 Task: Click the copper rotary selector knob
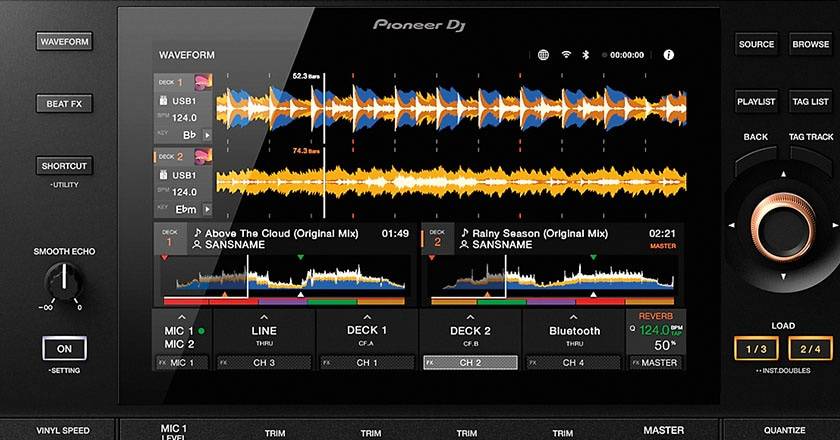point(783,226)
